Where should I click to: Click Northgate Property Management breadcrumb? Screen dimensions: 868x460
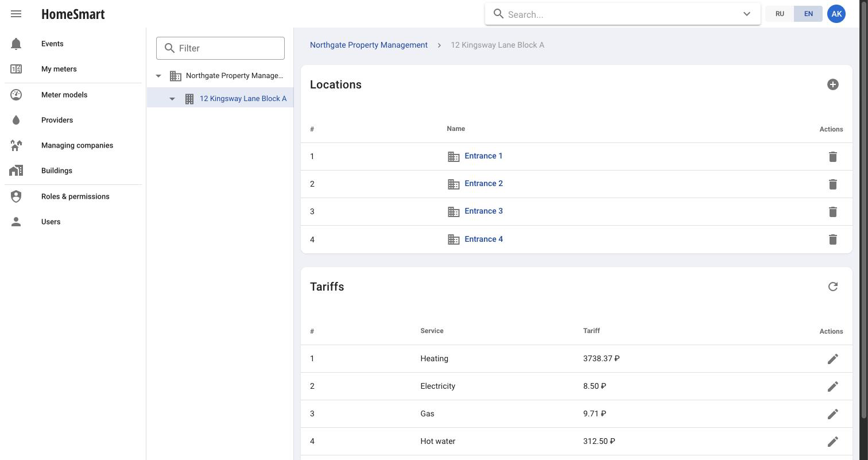click(x=369, y=45)
